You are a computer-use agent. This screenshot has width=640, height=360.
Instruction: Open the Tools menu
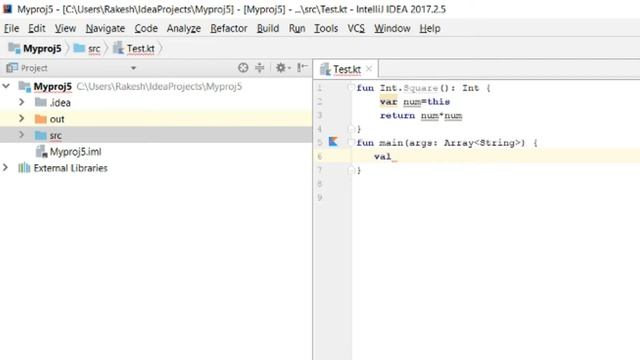click(326, 29)
